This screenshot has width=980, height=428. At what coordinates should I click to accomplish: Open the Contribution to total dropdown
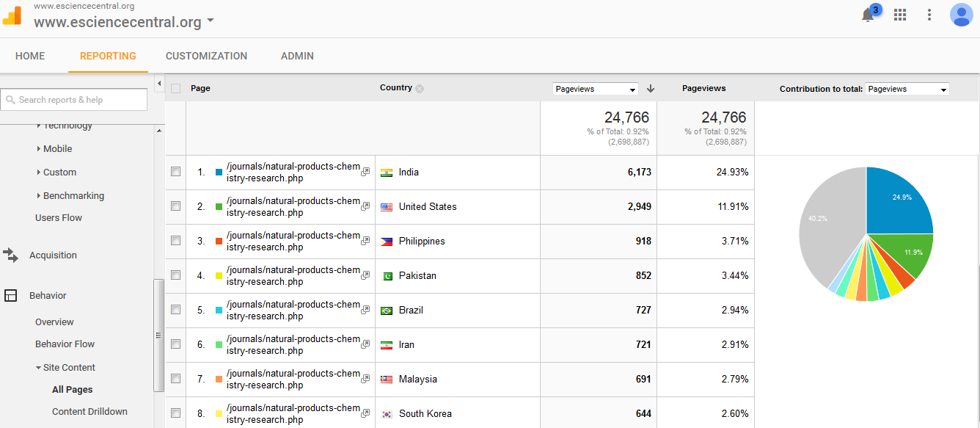tap(907, 89)
